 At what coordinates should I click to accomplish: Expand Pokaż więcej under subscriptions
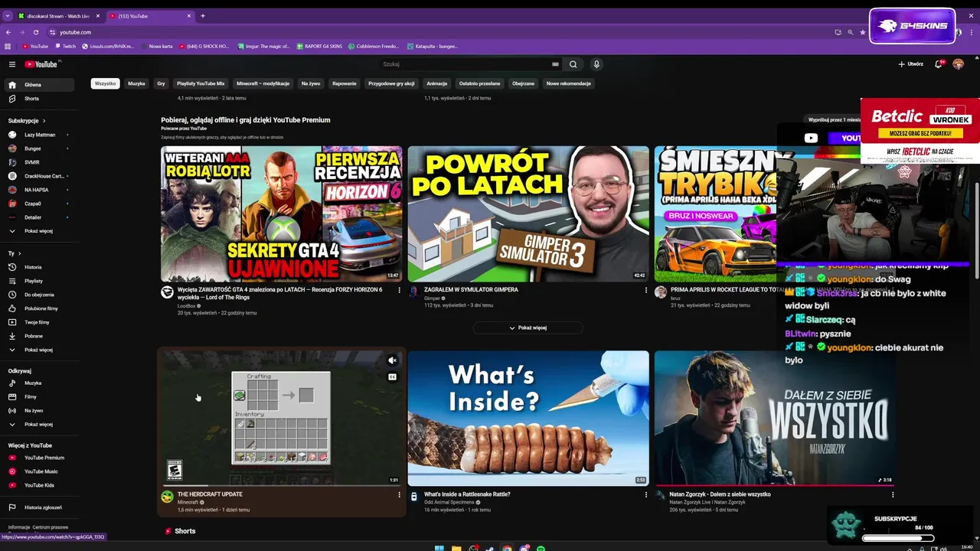click(40, 230)
